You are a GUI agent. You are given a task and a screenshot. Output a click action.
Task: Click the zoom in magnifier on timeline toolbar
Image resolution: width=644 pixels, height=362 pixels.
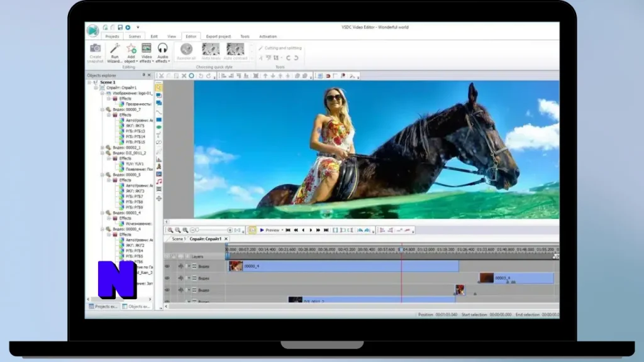coord(170,230)
